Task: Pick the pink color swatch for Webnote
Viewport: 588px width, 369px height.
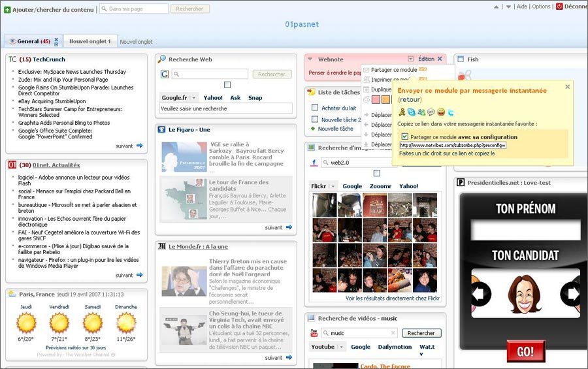Action: 376,99
